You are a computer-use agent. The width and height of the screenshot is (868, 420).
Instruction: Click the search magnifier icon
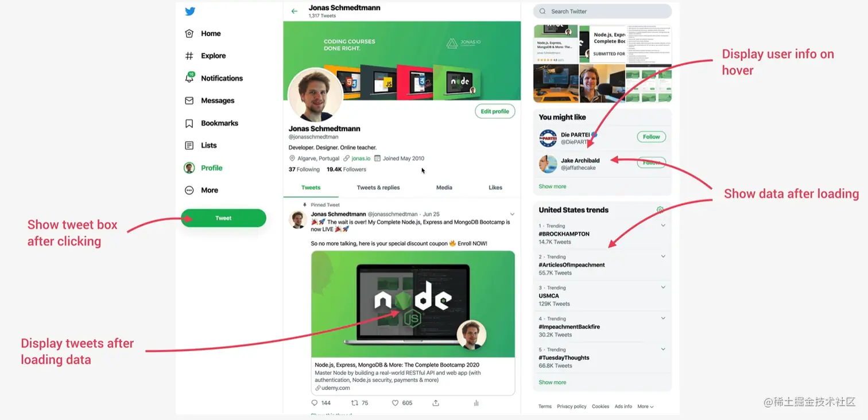pos(542,11)
